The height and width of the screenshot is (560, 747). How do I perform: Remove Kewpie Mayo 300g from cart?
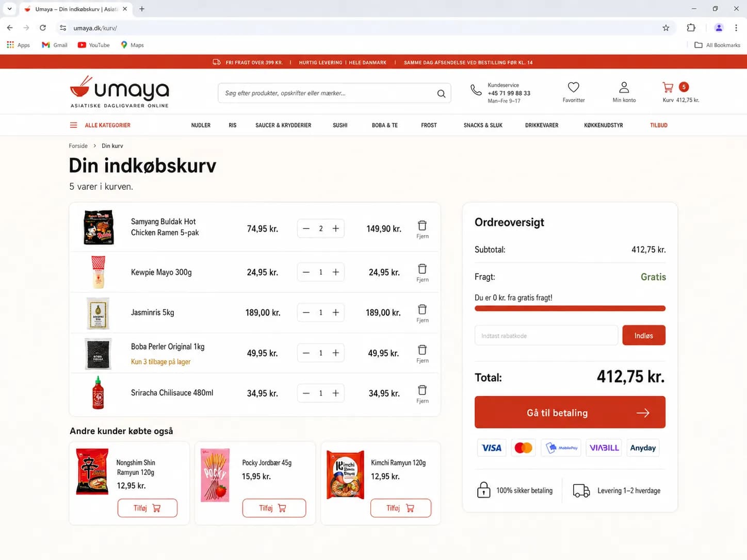tap(422, 272)
